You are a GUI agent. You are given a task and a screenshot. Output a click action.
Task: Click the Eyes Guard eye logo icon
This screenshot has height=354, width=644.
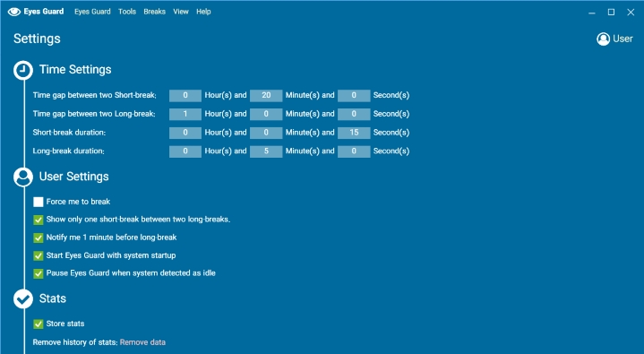pos(14,12)
